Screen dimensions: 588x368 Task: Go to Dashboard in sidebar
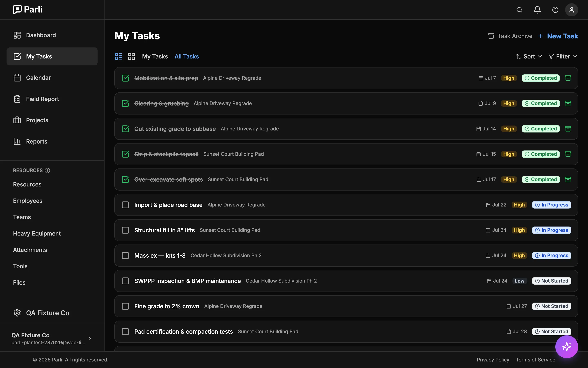click(x=52, y=35)
